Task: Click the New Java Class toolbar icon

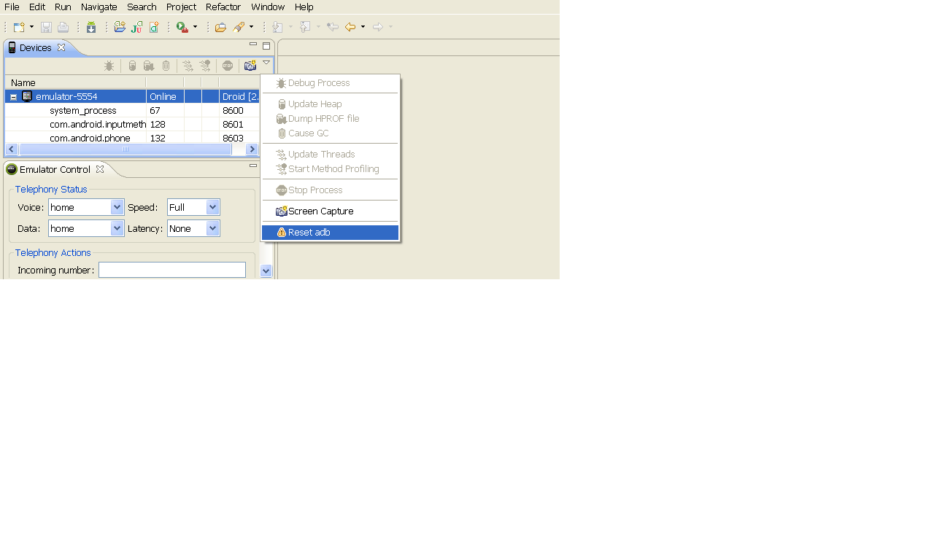Action: [x=153, y=27]
